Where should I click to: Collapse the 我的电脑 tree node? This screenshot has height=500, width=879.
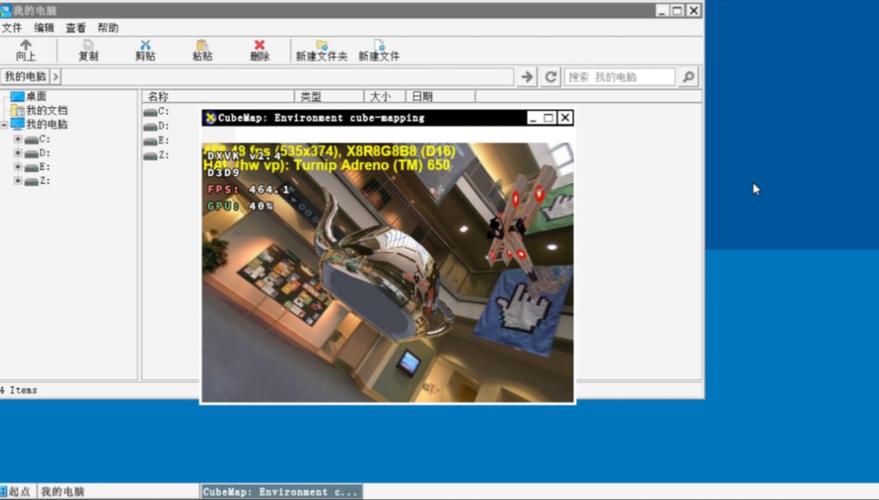pyautogui.click(x=4, y=124)
